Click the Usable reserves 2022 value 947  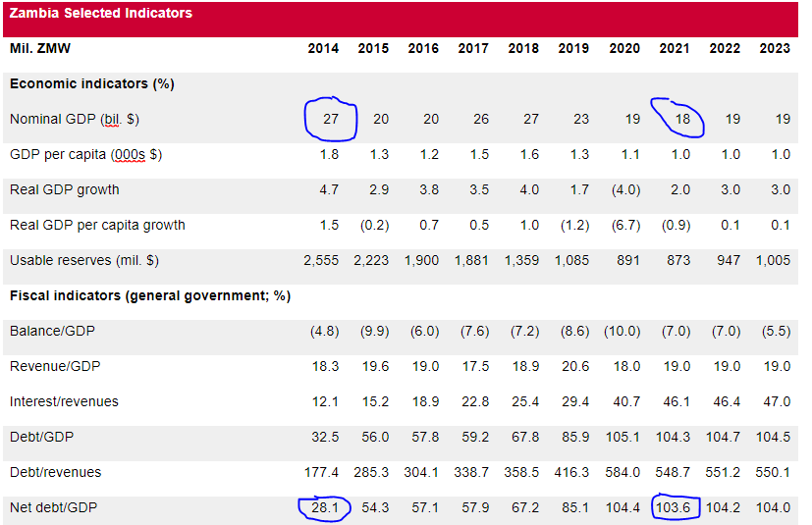[729, 260]
